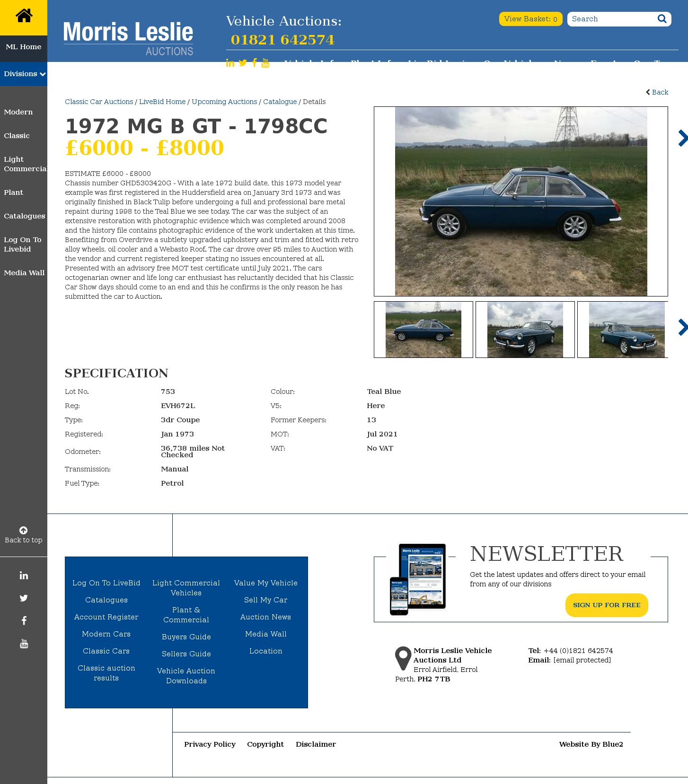Open Facebook icon in header
The image size is (688, 784).
[255, 63]
